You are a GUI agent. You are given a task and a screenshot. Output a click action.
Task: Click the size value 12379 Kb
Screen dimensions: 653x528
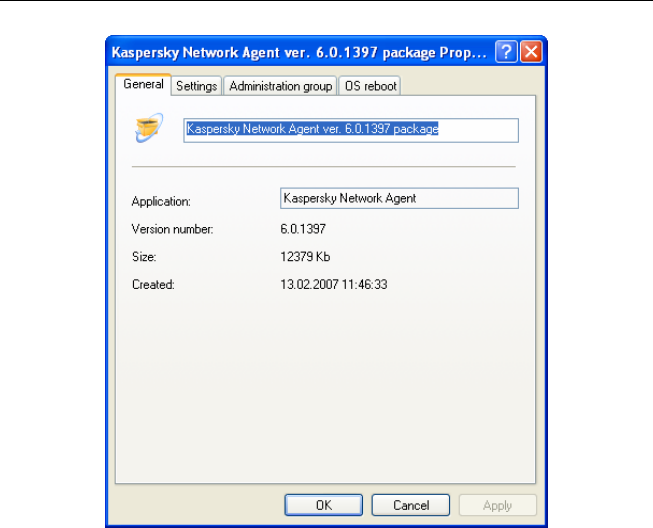tap(305, 257)
